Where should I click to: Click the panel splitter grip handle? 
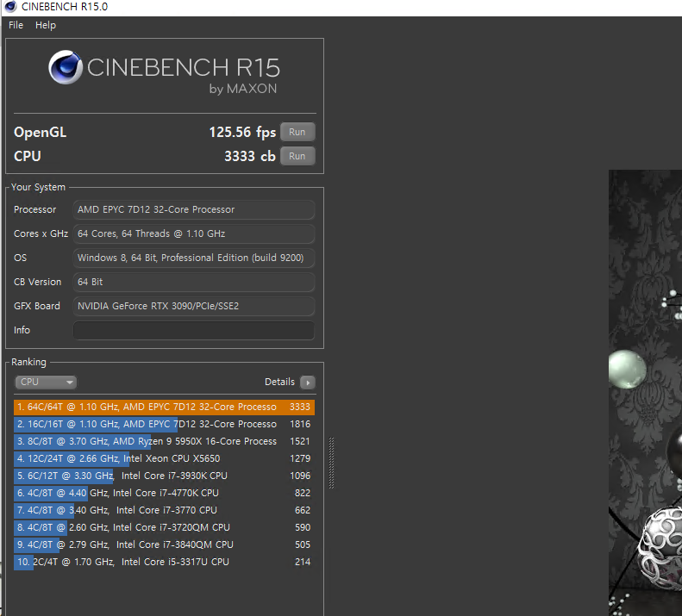331,463
